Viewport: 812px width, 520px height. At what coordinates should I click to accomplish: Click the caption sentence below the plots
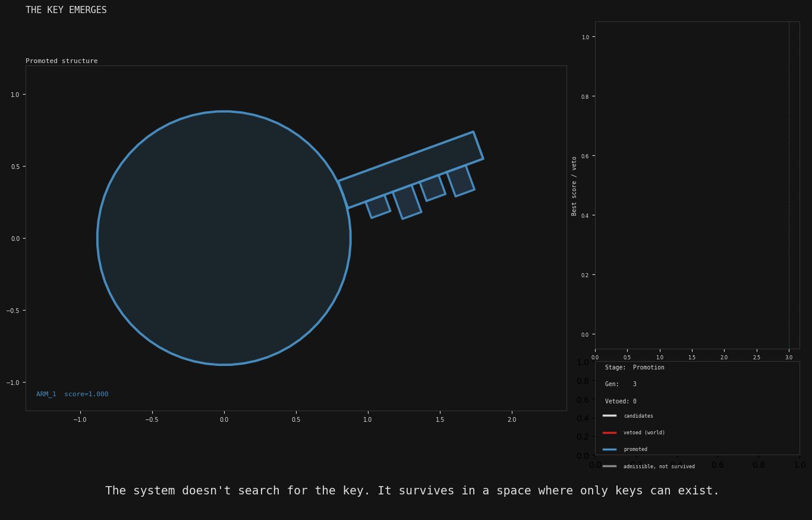(x=412, y=491)
